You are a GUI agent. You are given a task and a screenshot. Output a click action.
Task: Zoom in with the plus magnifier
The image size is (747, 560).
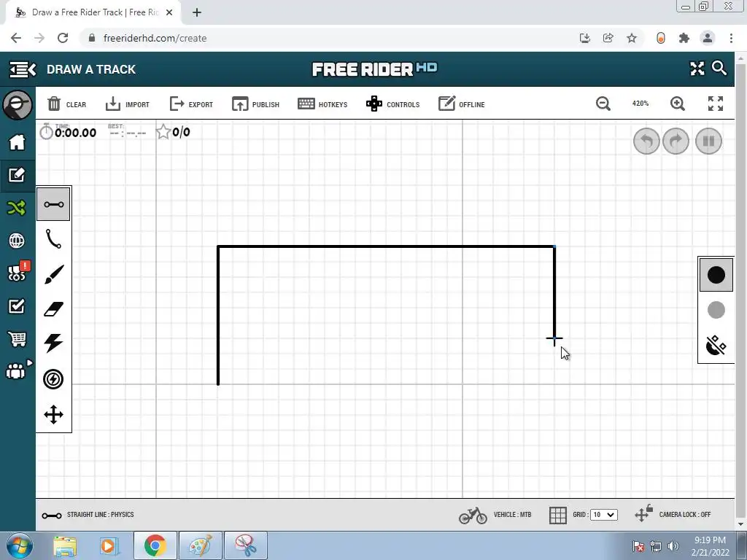click(678, 104)
